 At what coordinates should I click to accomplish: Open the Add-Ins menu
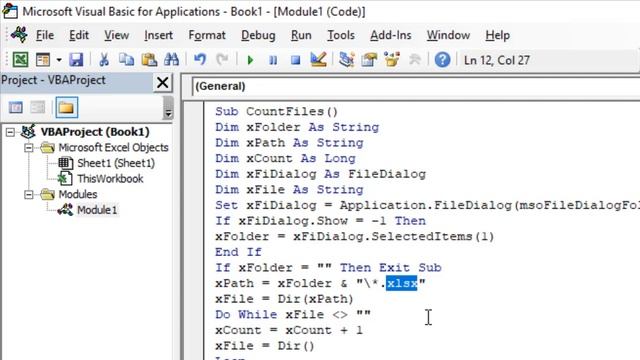(x=390, y=36)
